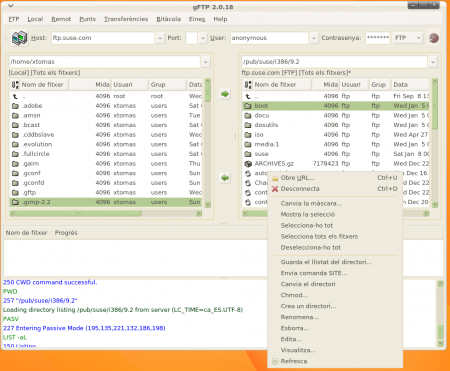The height and width of the screenshot is (371, 450).
Task: Click Progrés column header in transfer queue
Action: click(66, 233)
